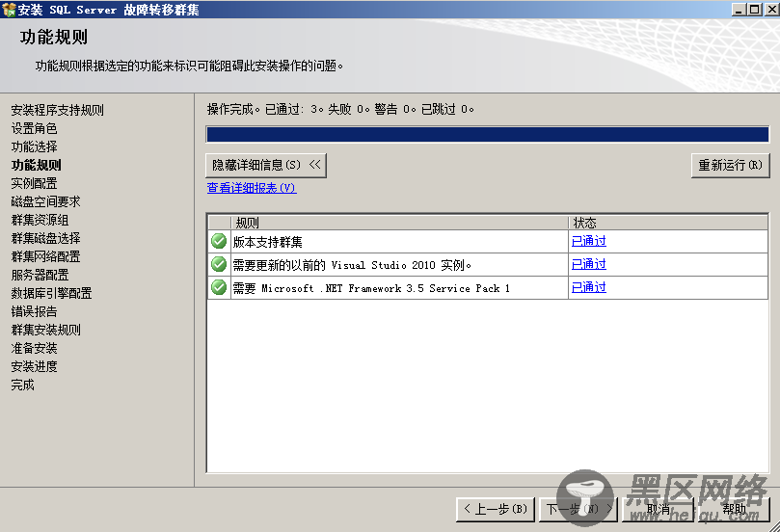Select 准备安装 step in sidebar
Image resolution: width=780 pixels, height=532 pixels.
tap(35, 348)
